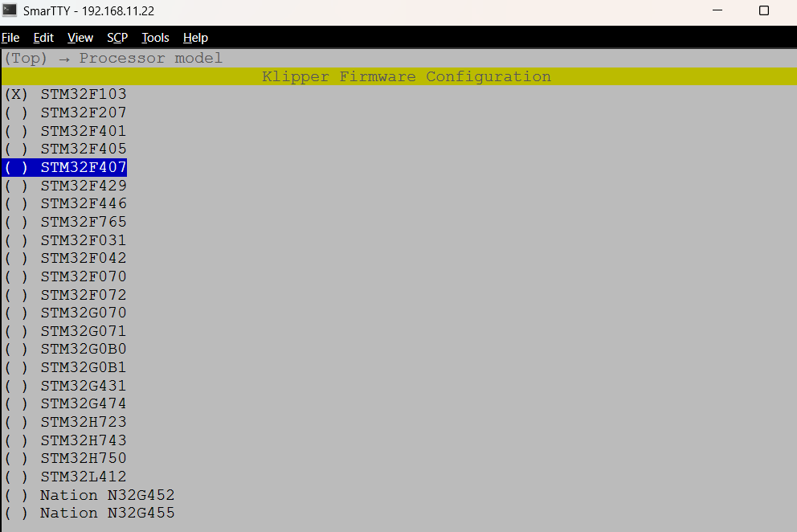Open the Tools menu
The image size is (797, 532).
click(155, 38)
